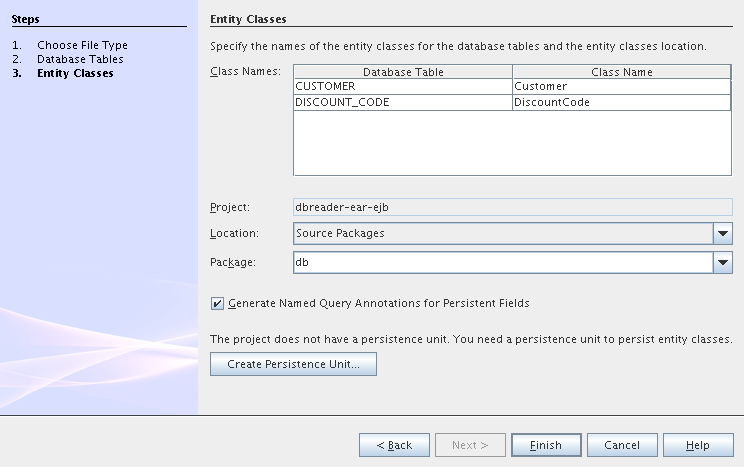This screenshot has width=744, height=467.
Task: Open the Location dropdown arrow
Action: 722,233
